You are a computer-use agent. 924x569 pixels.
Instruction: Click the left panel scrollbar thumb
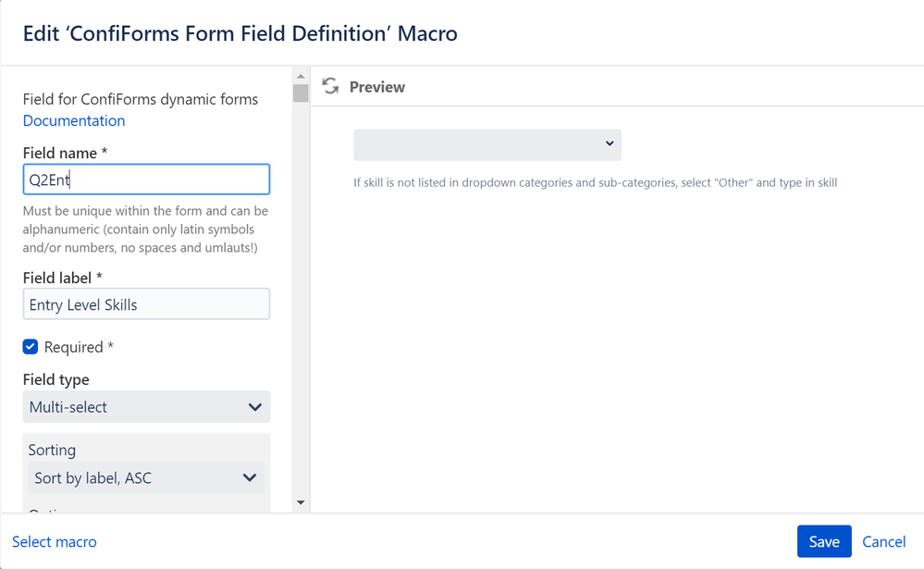301,93
